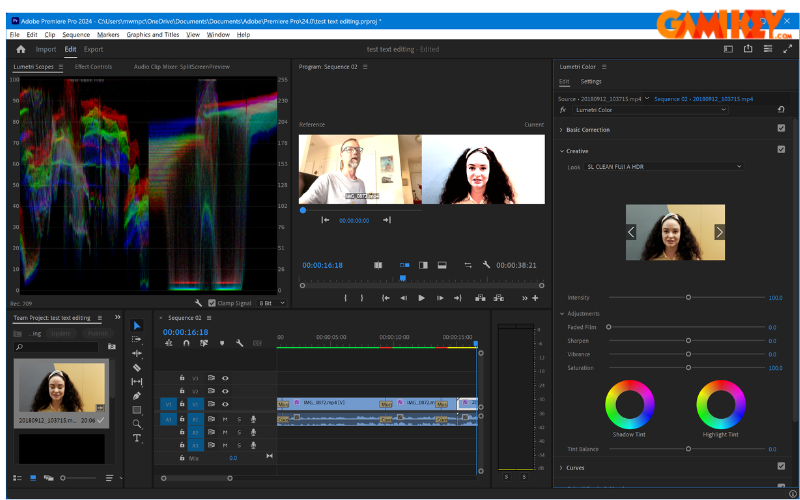The height and width of the screenshot is (500, 800).
Task: Collapse the Creative section
Action: click(562, 152)
